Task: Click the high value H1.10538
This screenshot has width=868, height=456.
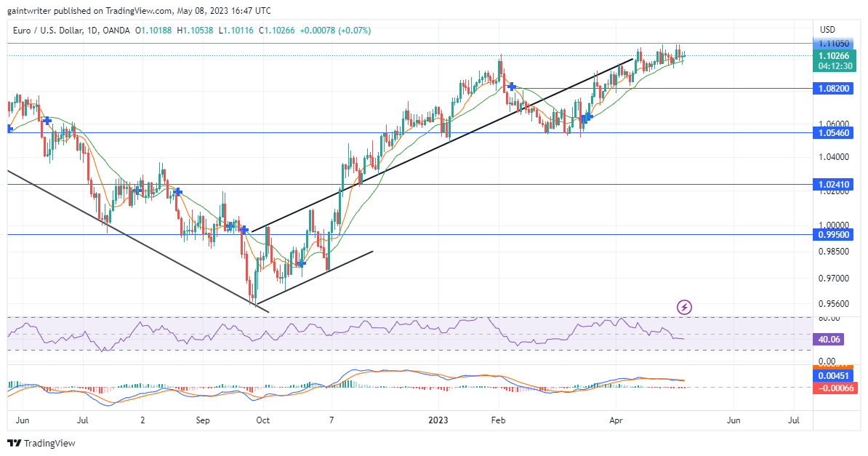Action: coord(195,31)
